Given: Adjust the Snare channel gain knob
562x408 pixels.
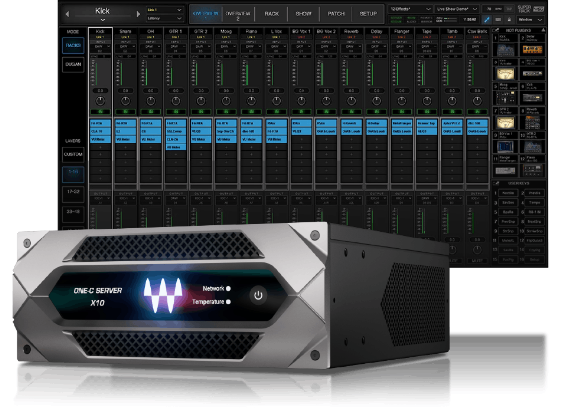Looking at the screenshot, I should tap(125, 101).
